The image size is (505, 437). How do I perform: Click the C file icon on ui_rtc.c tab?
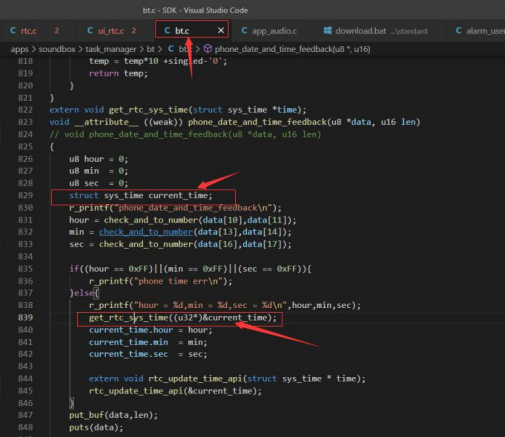pyautogui.click(x=90, y=31)
